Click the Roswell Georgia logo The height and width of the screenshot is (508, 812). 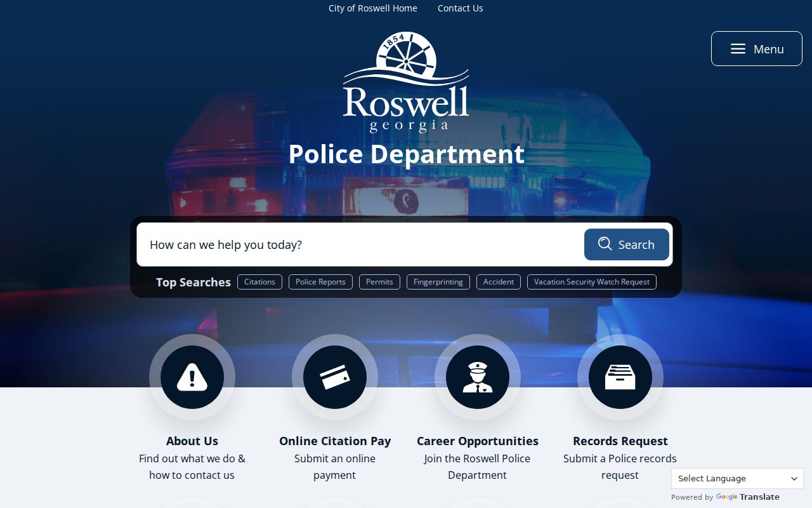[x=406, y=82]
